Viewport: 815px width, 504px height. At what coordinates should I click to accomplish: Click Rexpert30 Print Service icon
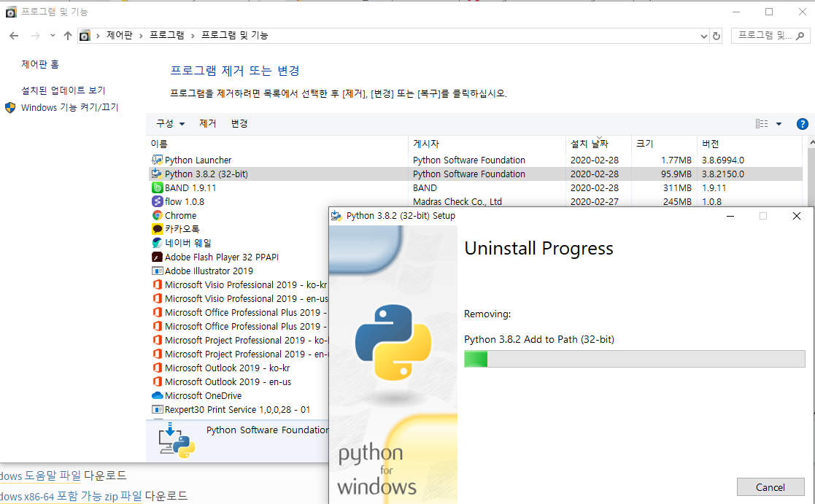click(157, 409)
